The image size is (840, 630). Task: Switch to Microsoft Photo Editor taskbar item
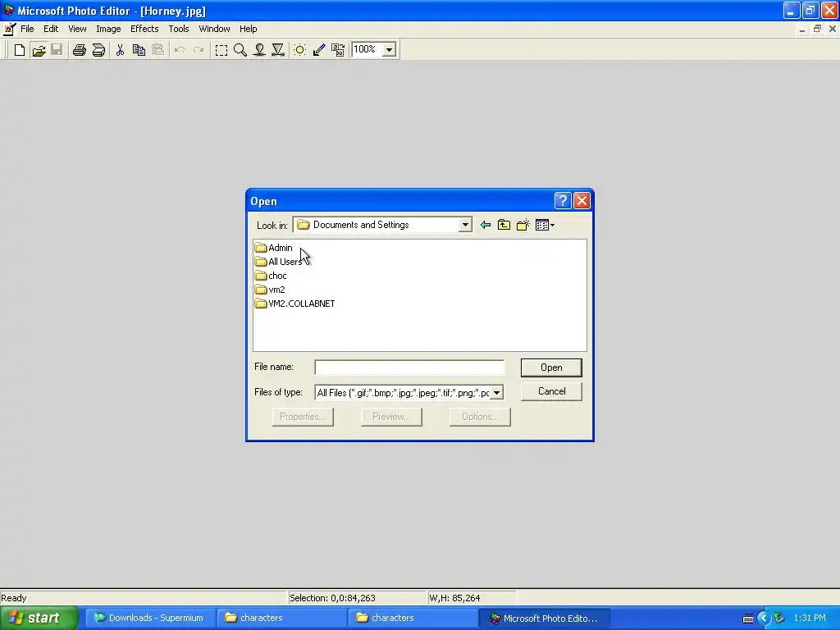(x=545, y=619)
